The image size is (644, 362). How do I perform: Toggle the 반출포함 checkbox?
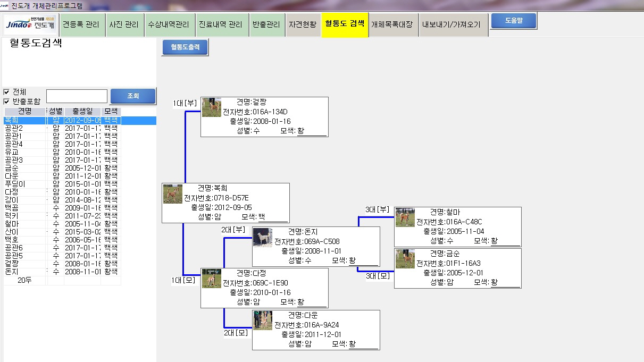coord(5,100)
